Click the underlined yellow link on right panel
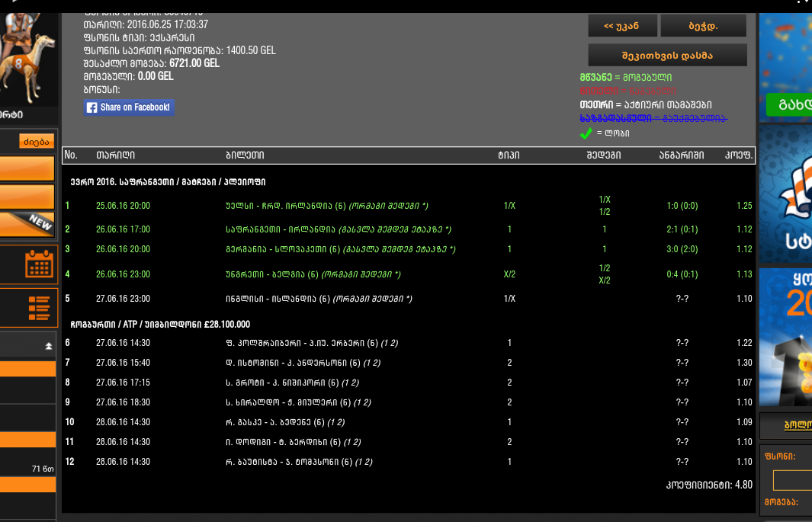812x522 pixels. point(798,424)
